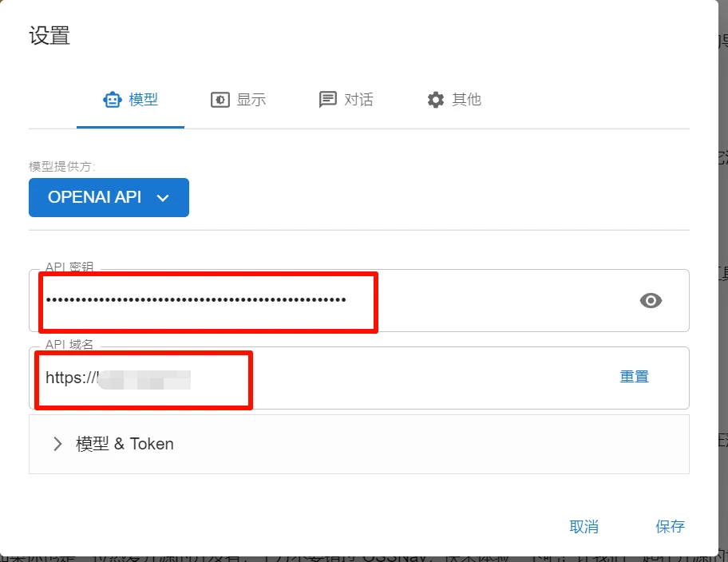Click the down arrow in OPENAI API button

coord(163,198)
